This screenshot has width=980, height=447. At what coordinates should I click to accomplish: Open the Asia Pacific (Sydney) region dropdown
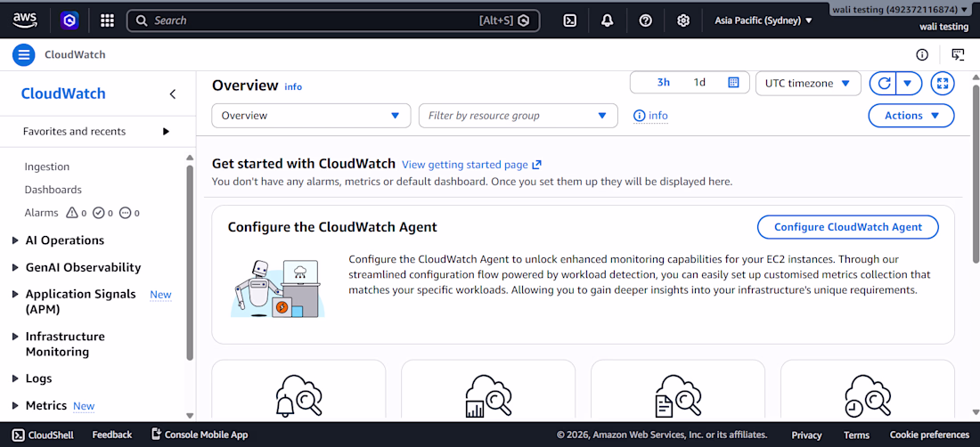764,20
